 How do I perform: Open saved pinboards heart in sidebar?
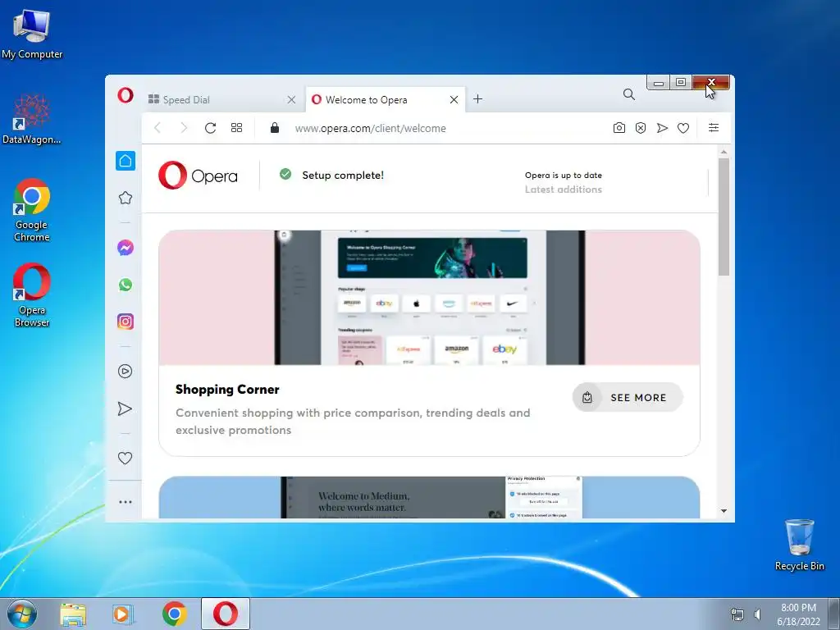[125, 458]
